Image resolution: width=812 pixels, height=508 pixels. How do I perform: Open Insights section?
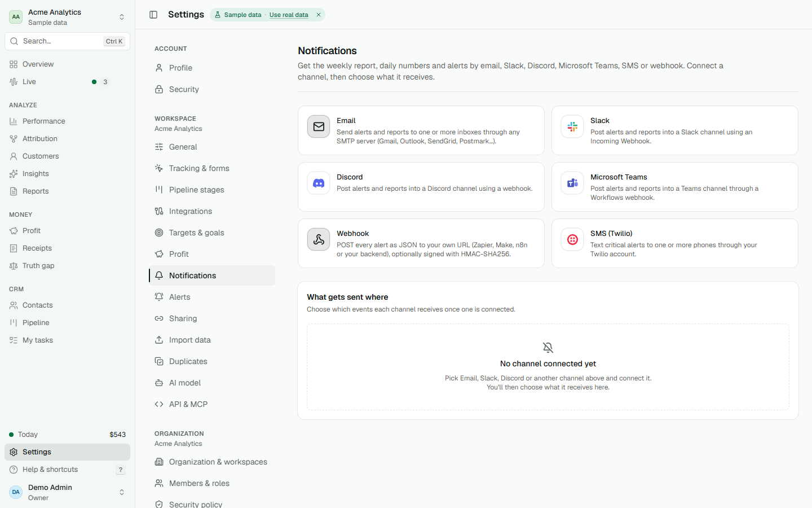click(67, 174)
